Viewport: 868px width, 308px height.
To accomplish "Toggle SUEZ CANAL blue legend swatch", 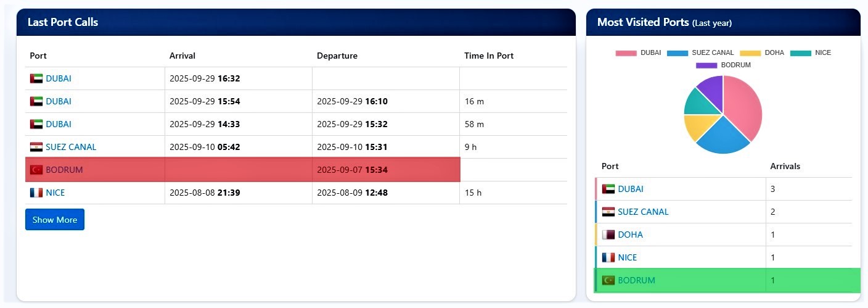I will click(x=678, y=53).
